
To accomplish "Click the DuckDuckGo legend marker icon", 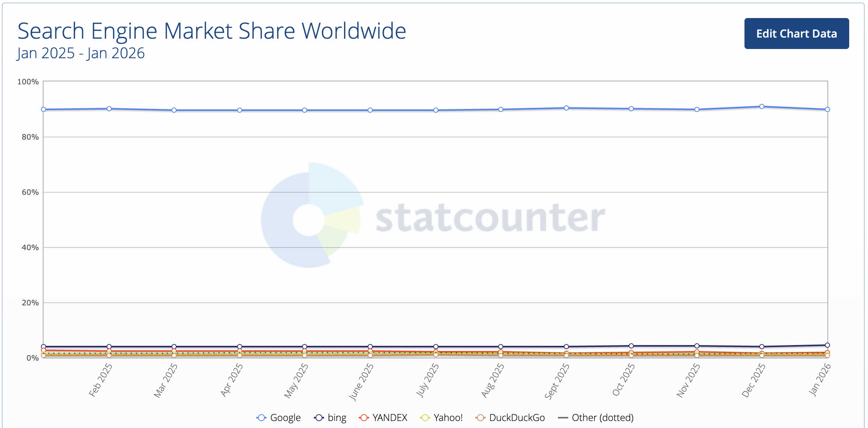I will point(480,418).
